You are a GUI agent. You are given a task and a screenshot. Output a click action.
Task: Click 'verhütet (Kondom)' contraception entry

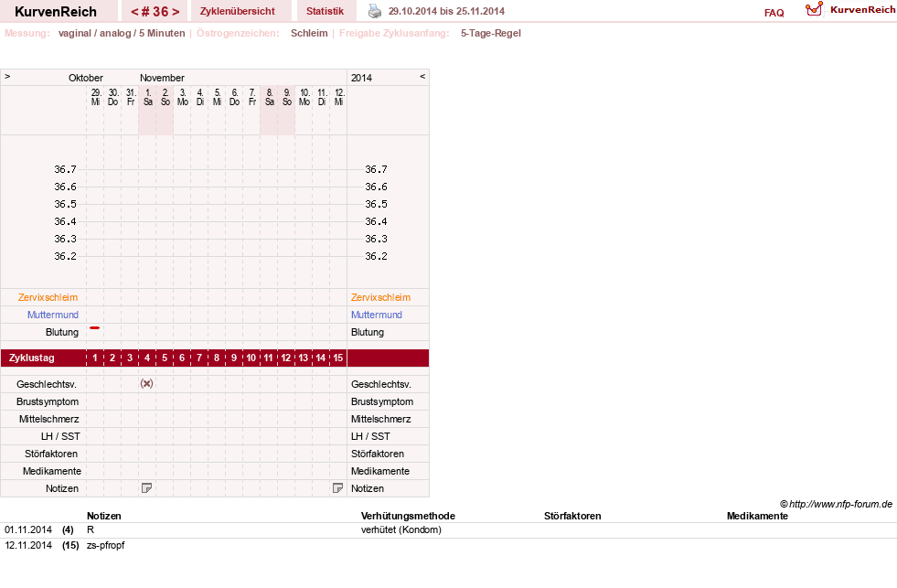click(401, 529)
